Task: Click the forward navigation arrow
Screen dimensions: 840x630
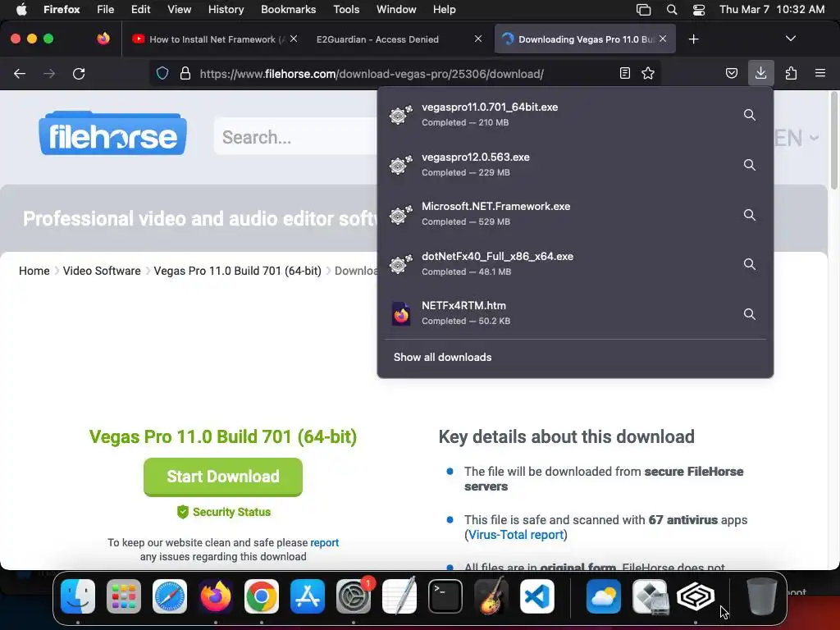Action: [49, 73]
